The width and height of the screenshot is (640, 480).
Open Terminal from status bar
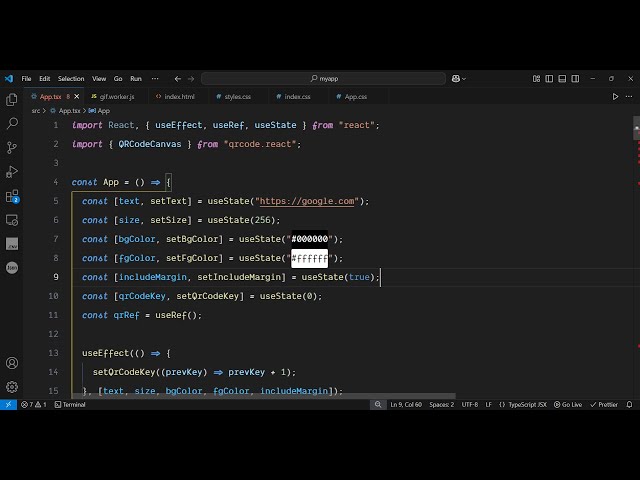[70, 404]
